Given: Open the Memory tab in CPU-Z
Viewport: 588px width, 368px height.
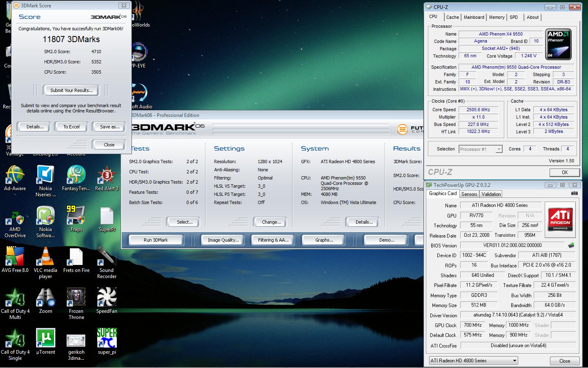Looking at the screenshot, I should pos(497,17).
